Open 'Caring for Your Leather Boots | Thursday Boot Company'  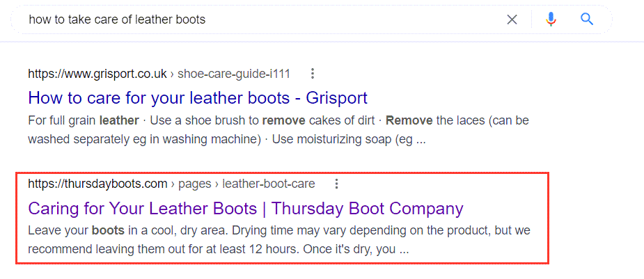[246, 209]
